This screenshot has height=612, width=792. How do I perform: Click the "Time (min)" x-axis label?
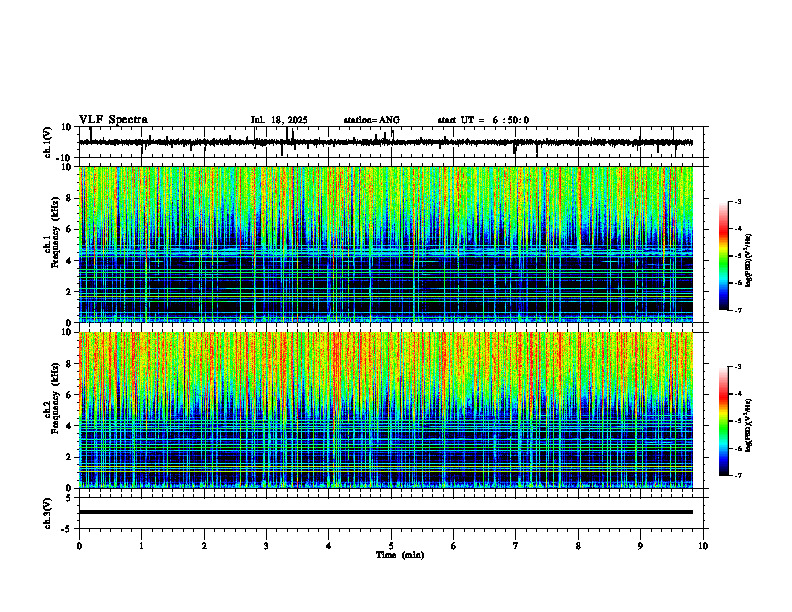pos(400,555)
